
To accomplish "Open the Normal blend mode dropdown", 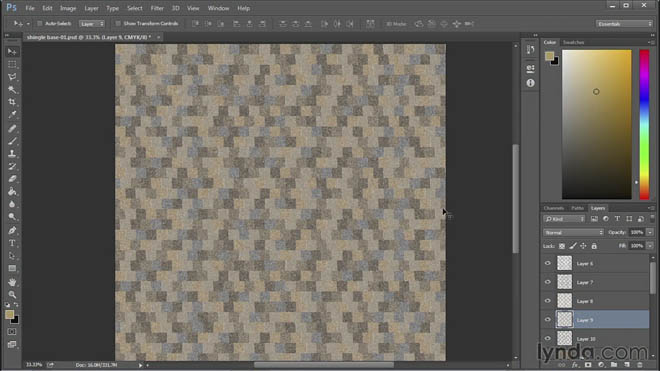I will [x=573, y=232].
